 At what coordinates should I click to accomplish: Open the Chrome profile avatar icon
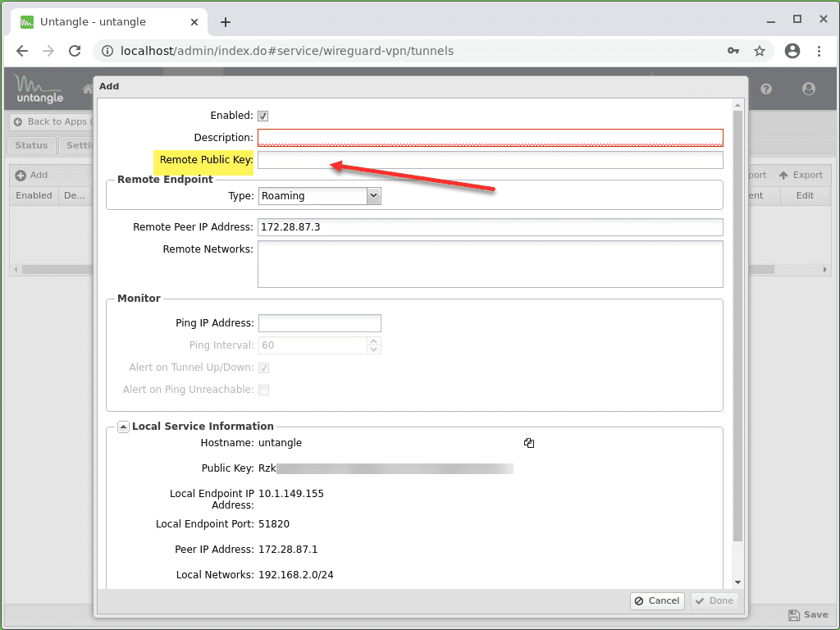[x=792, y=51]
